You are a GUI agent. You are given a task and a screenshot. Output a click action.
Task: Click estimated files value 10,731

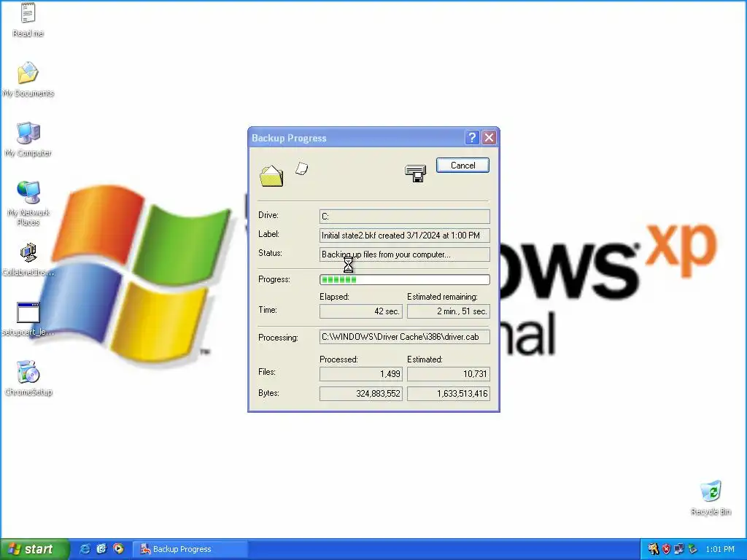(449, 374)
